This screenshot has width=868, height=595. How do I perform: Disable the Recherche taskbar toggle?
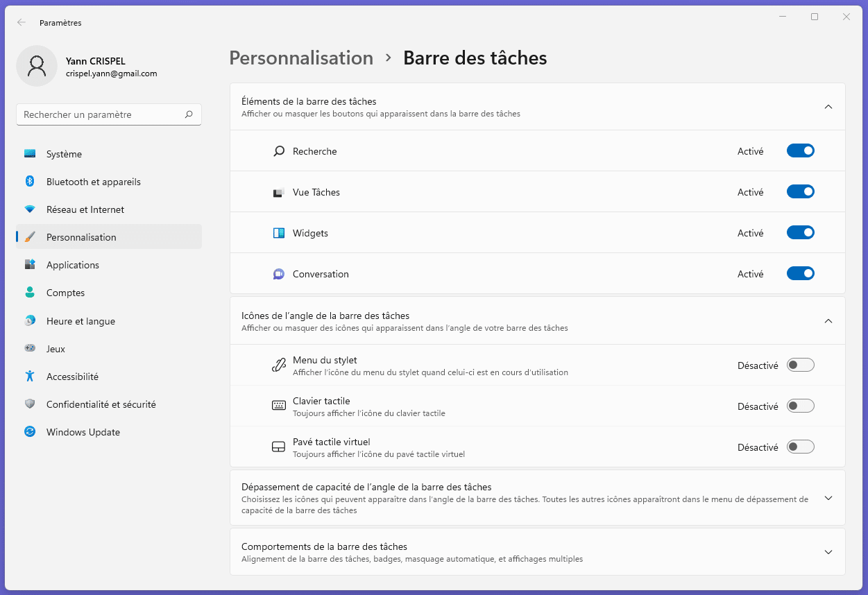tap(800, 151)
